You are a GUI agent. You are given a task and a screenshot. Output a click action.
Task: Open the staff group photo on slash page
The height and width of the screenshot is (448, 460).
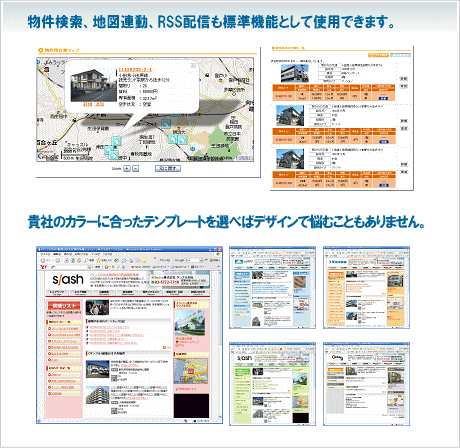coord(97,308)
